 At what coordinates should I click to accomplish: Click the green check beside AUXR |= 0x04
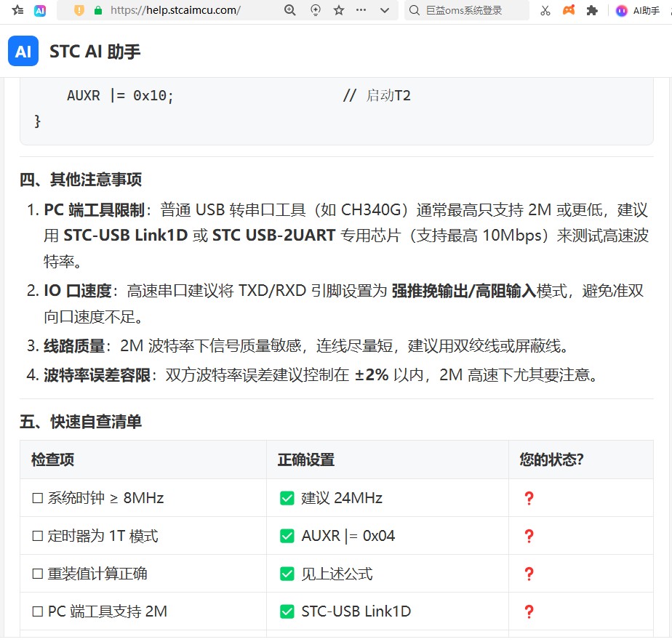(x=287, y=536)
